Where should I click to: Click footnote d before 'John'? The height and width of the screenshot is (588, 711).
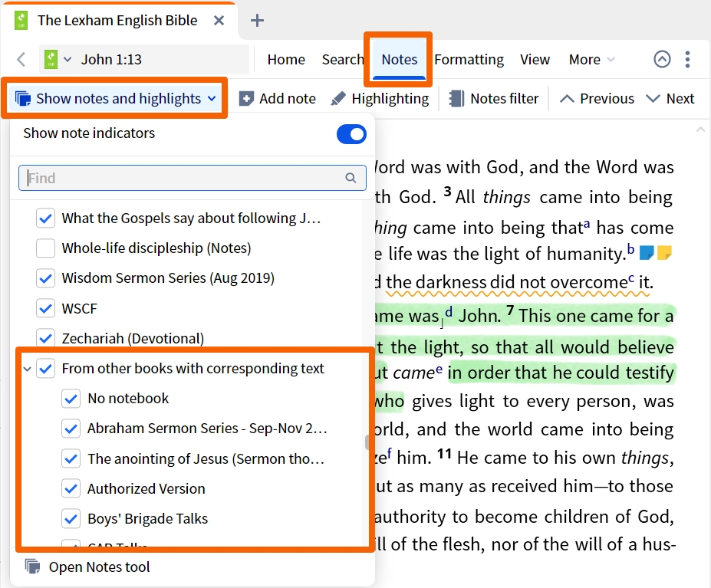point(449,311)
